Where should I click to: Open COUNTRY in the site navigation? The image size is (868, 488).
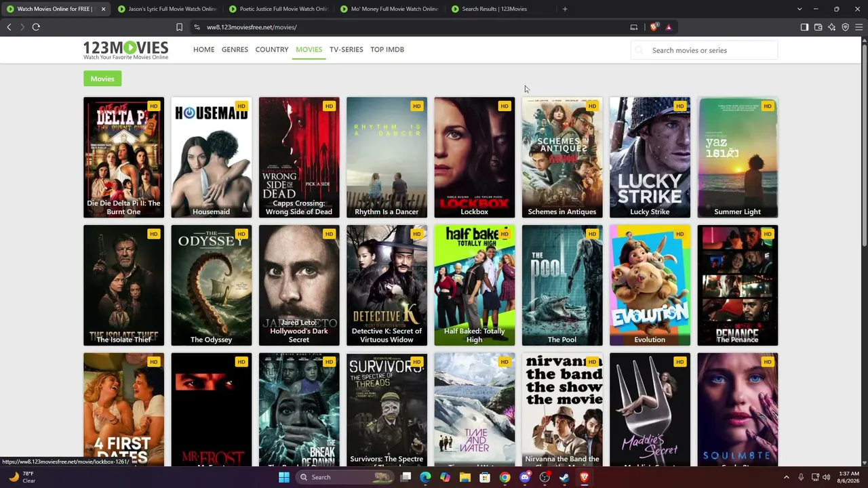(272, 49)
